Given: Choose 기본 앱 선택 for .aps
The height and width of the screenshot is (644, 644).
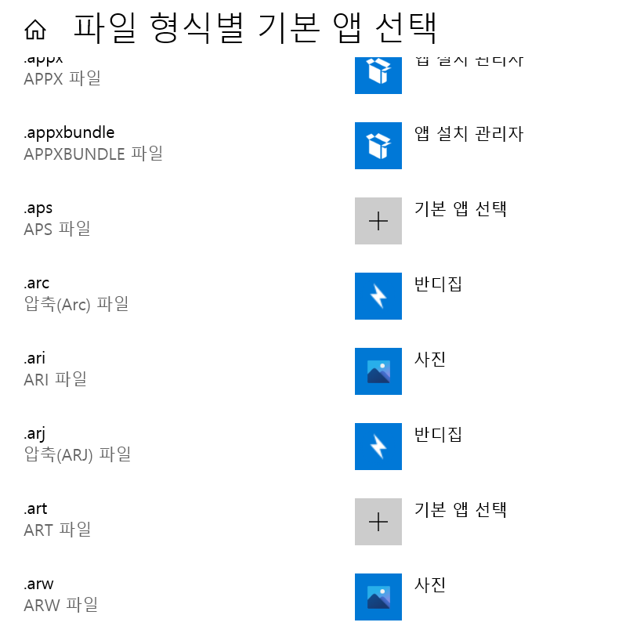Looking at the screenshot, I should click(460, 209).
